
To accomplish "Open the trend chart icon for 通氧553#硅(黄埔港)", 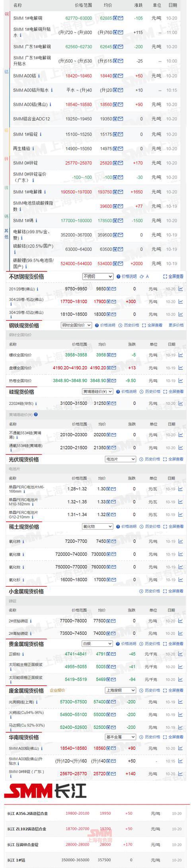I will click(180, 448).
